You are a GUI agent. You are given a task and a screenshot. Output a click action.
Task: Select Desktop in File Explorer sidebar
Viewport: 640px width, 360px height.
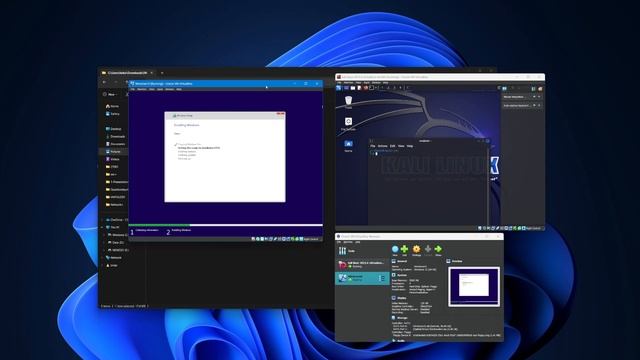pyautogui.click(x=114, y=129)
